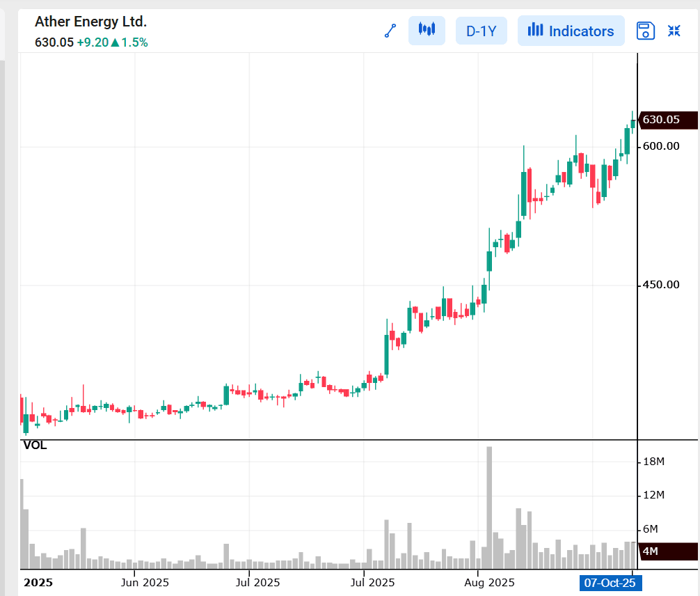Click the Ather Energy Ltd. title
The height and width of the screenshot is (596, 700).
point(90,22)
